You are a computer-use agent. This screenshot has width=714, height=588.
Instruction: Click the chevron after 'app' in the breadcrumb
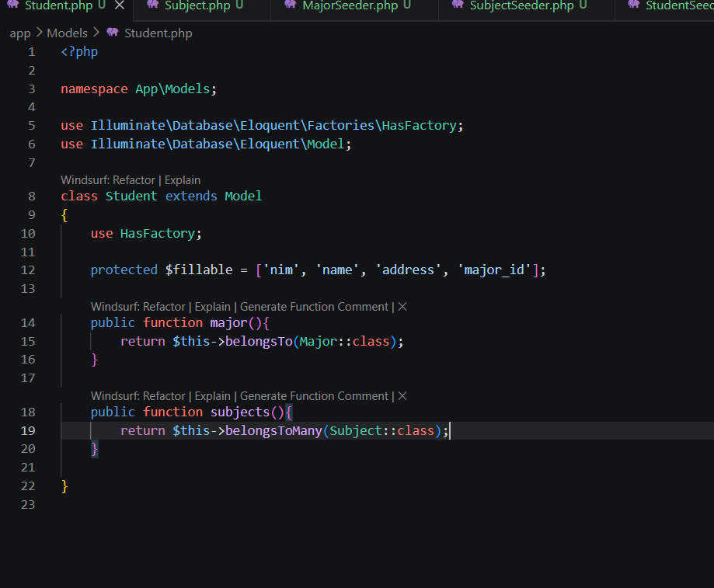(x=39, y=33)
